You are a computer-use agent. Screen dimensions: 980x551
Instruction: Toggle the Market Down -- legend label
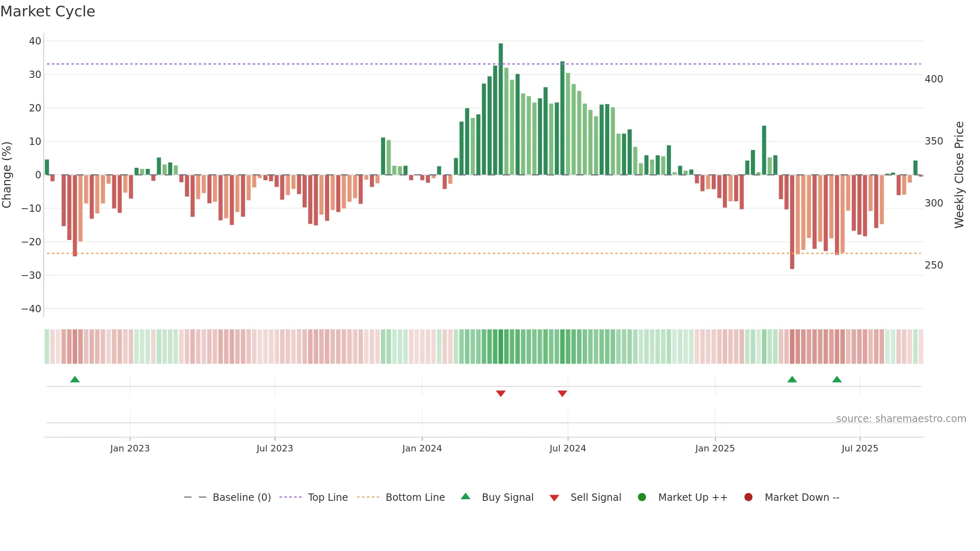802,498
